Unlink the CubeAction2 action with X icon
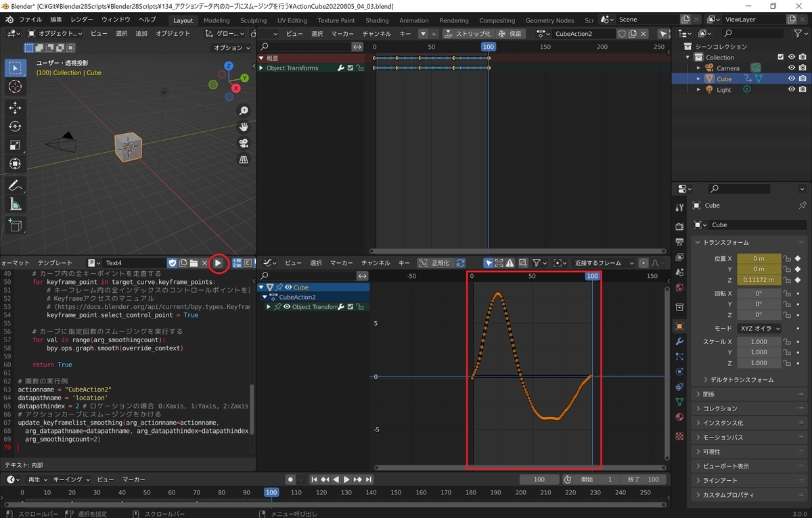The height and width of the screenshot is (518, 812). click(644, 33)
